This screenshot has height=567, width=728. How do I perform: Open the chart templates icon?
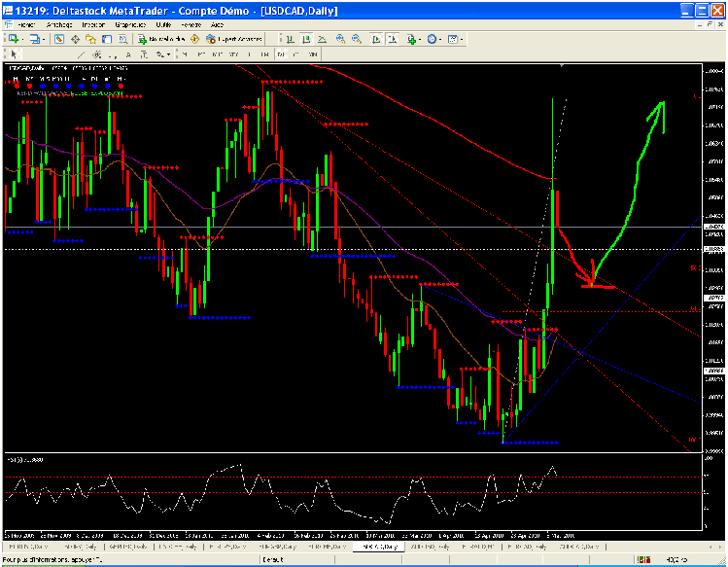tap(453, 39)
